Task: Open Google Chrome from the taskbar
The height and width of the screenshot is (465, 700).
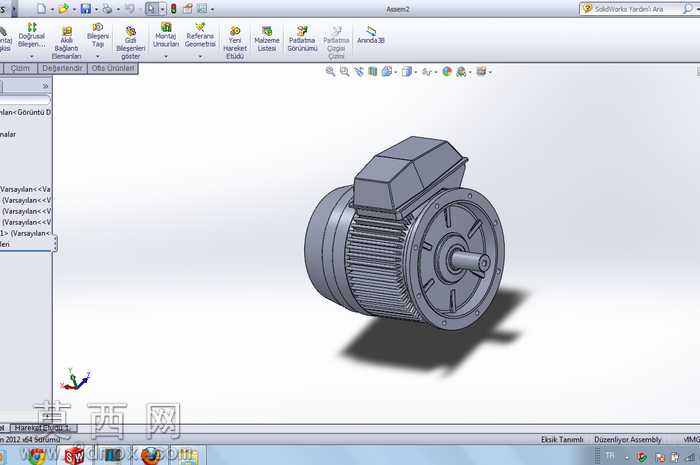Action: point(36,455)
